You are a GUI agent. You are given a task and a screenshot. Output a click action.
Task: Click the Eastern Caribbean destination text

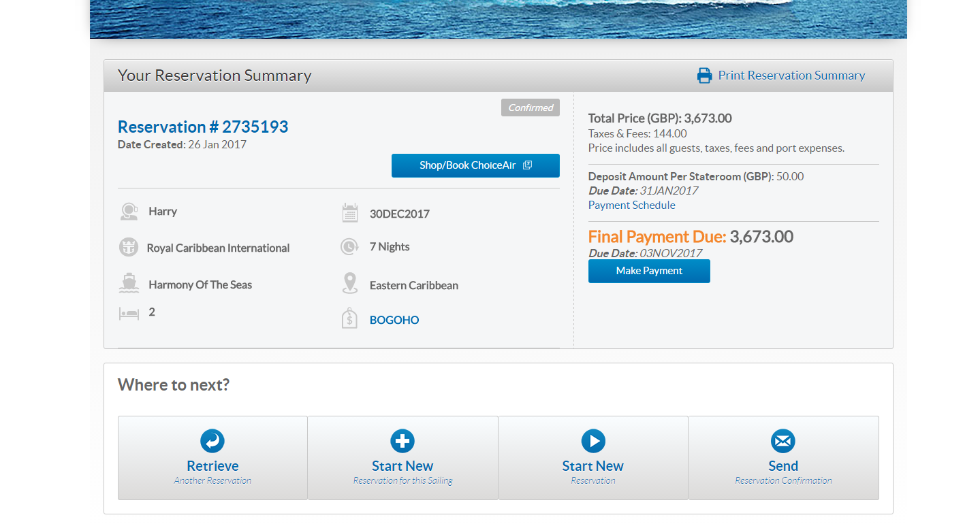tap(414, 285)
